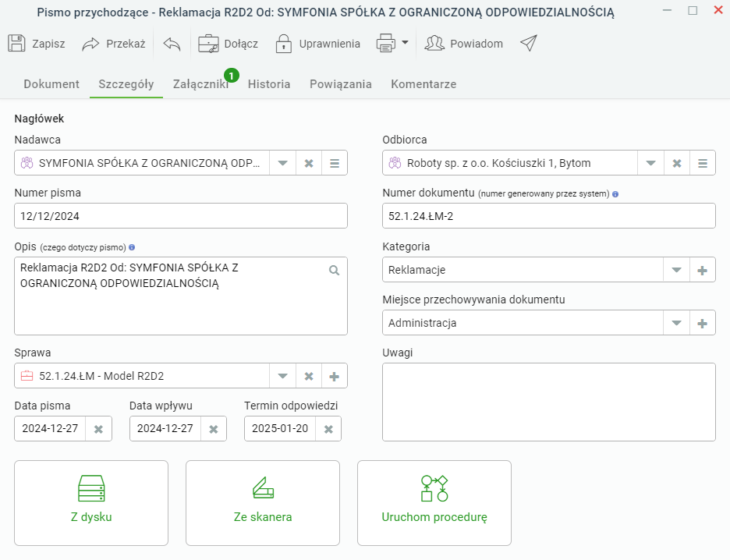Add a file with Z dysku

click(91, 503)
